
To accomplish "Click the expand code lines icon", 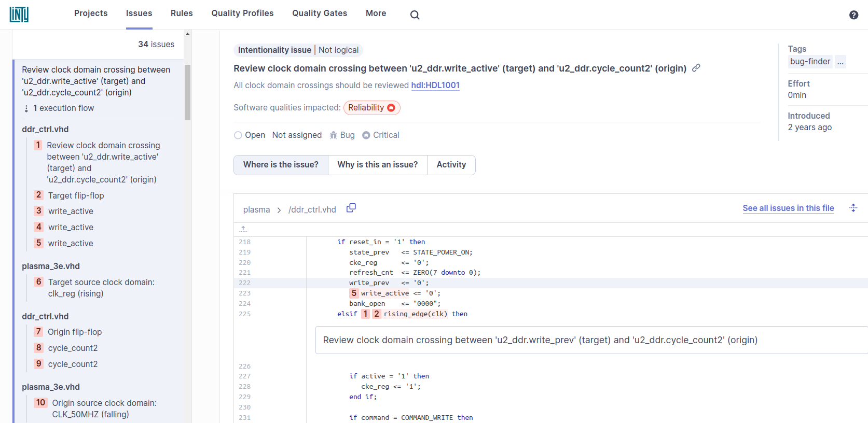I will pos(853,208).
